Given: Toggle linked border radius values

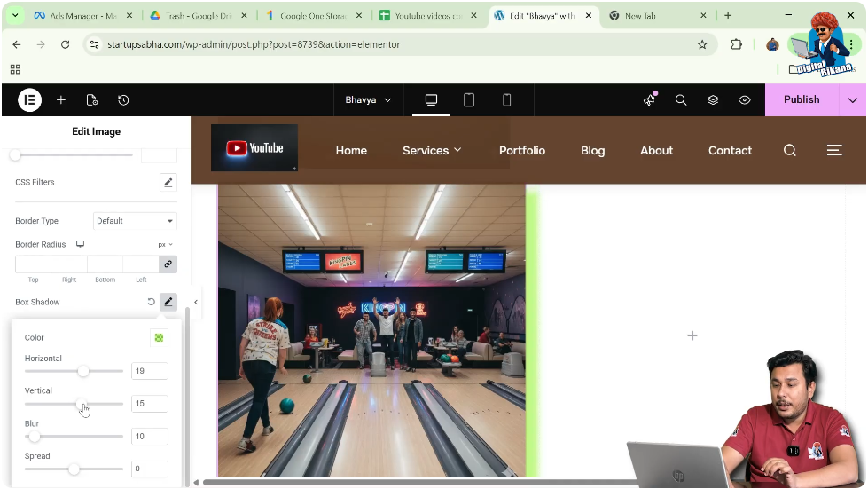Looking at the screenshot, I should tap(168, 264).
